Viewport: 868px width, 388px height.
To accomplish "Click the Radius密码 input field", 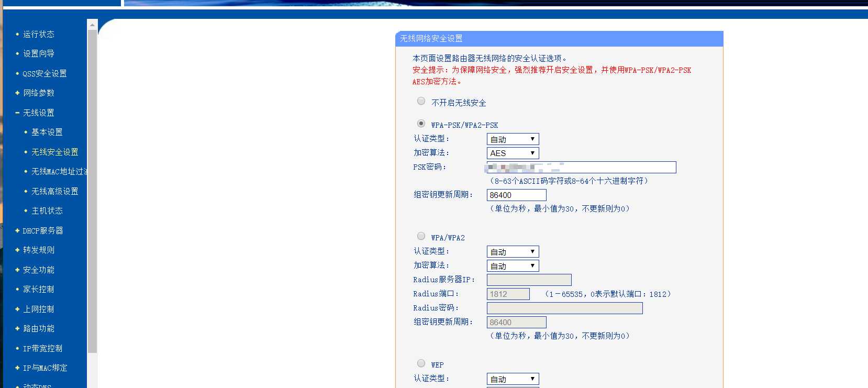I will (x=565, y=308).
